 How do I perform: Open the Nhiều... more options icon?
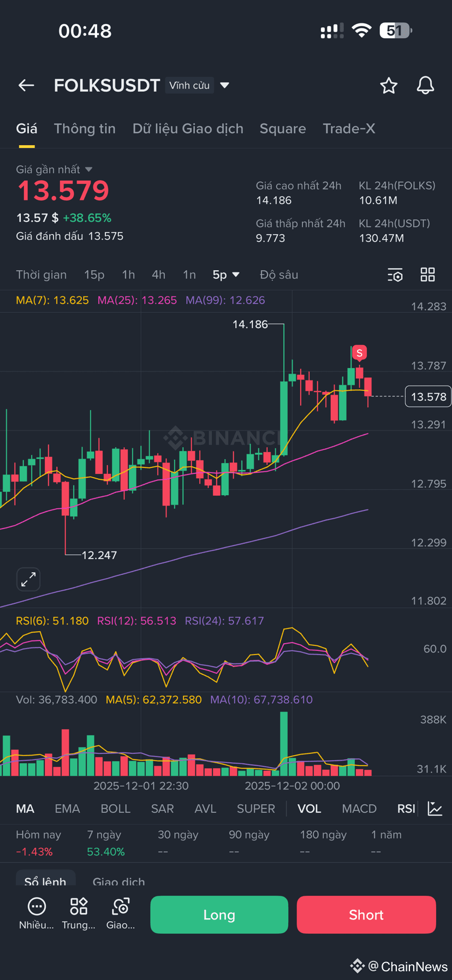[x=37, y=914]
